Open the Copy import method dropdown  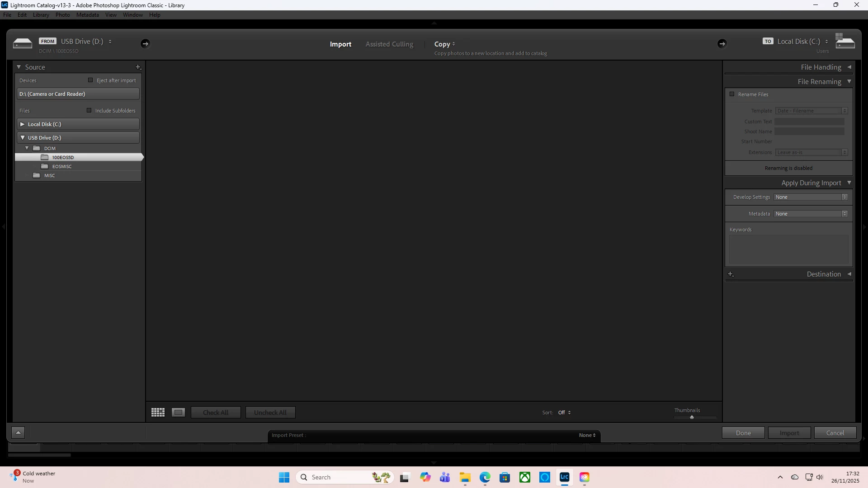(445, 44)
